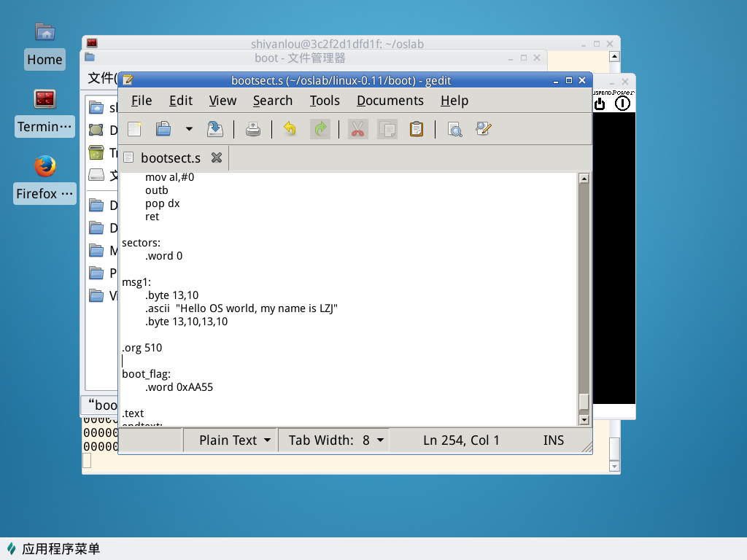Click the Open file toolbar icon

[x=163, y=129]
